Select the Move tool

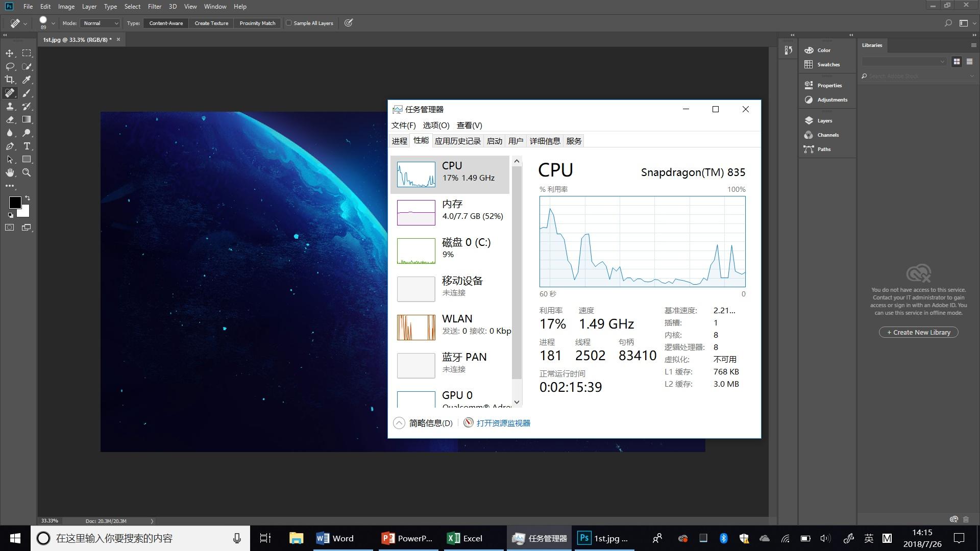(10, 53)
